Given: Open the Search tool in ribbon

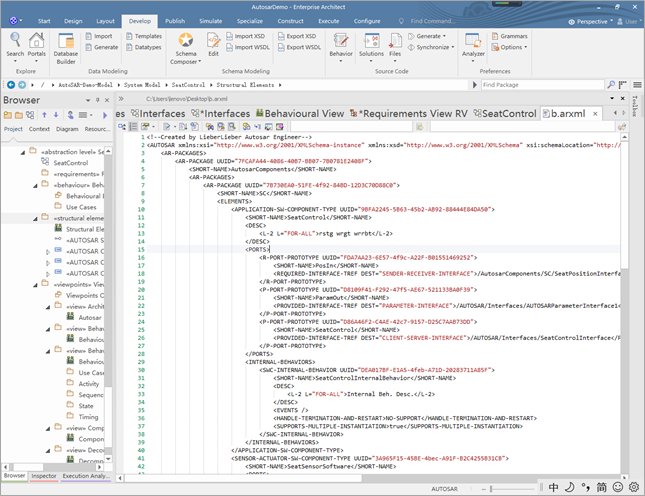Looking at the screenshot, I should pyautogui.click(x=15, y=46).
